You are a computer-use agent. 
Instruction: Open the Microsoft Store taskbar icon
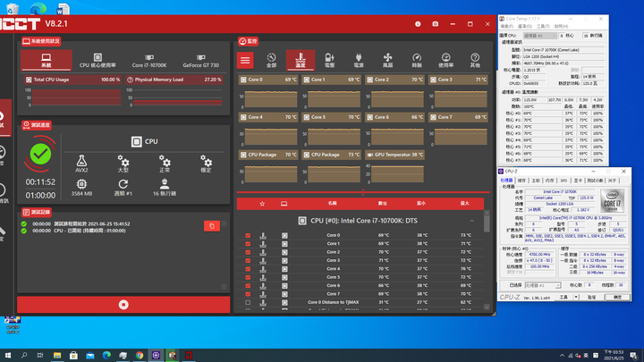(x=73, y=355)
